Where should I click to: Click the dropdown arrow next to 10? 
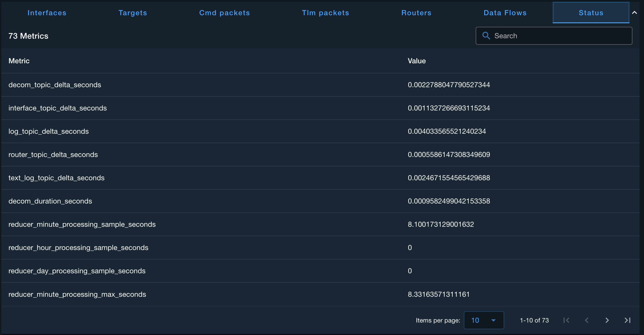pyautogui.click(x=493, y=320)
